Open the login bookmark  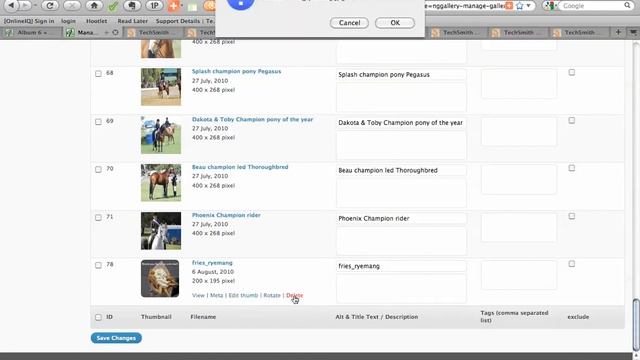tap(69, 21)
